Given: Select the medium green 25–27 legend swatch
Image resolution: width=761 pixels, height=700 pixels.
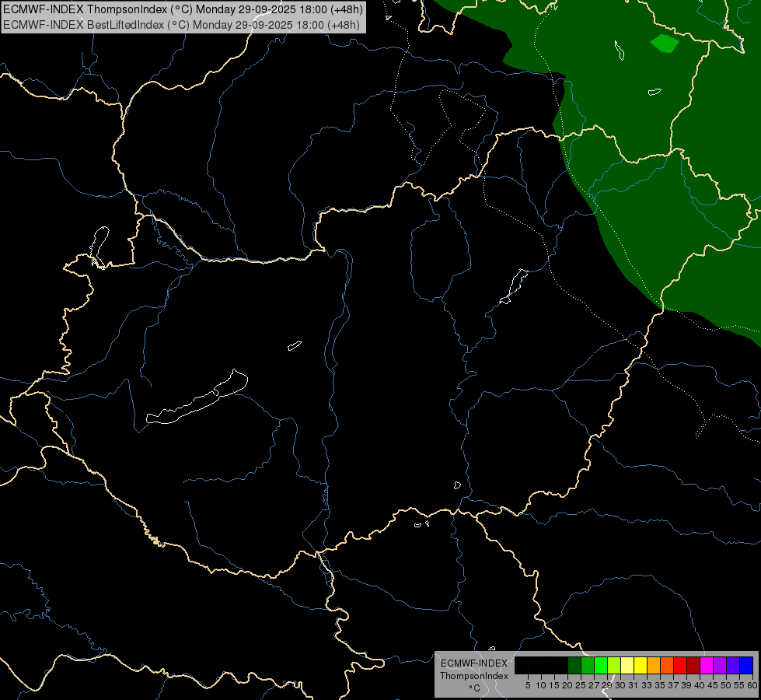Looking at the screenshot, I should [x=588, y=666].
